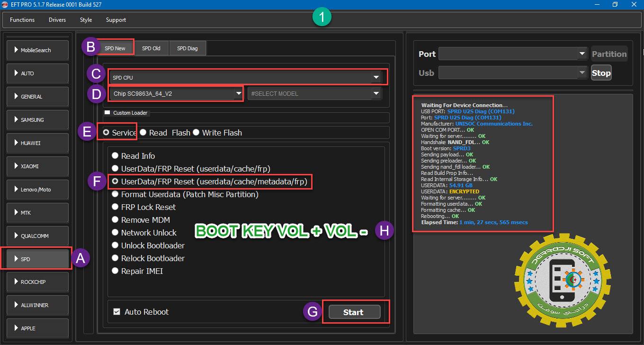
Task: Choose the Read Info option
Action: click(x=133, y=156)
